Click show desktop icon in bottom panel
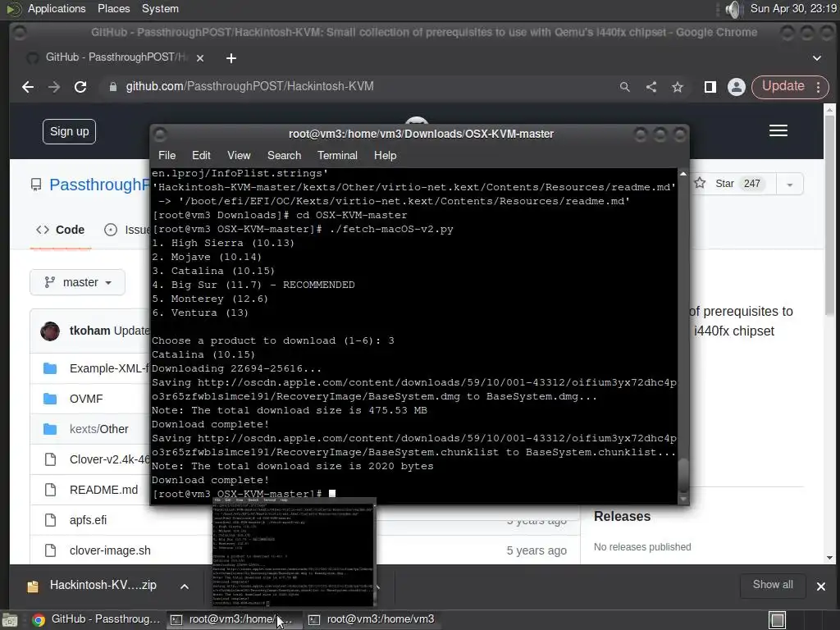Viewport: 840px width, 630px height. tap(10, 620)
